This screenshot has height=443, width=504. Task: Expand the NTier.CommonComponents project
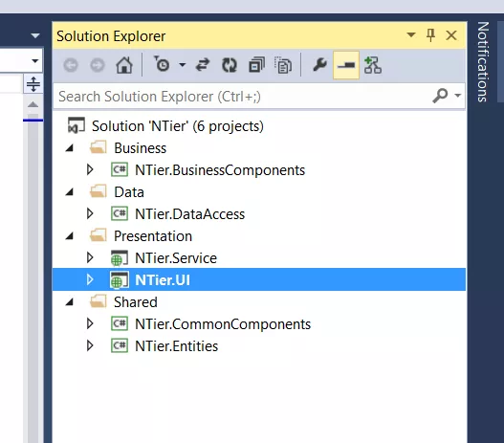point(90,323)
